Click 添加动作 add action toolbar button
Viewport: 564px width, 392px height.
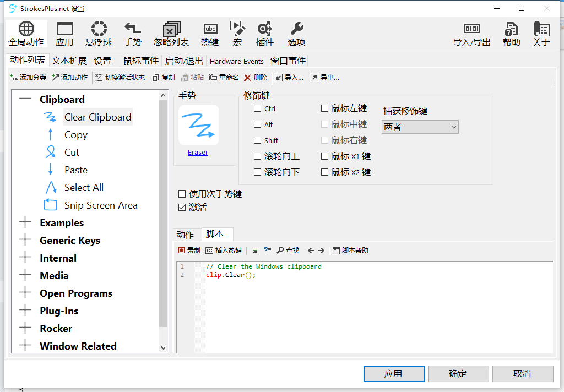pyautogui.click(x=70, y=77)
